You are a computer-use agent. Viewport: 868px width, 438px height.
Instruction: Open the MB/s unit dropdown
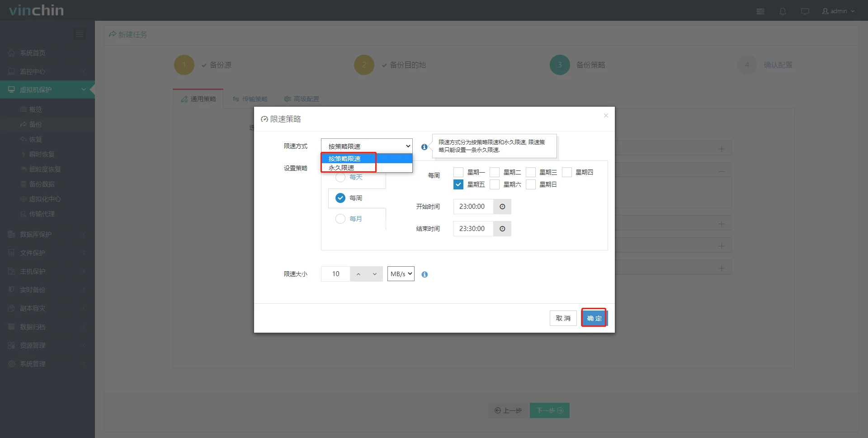(400, 273)
